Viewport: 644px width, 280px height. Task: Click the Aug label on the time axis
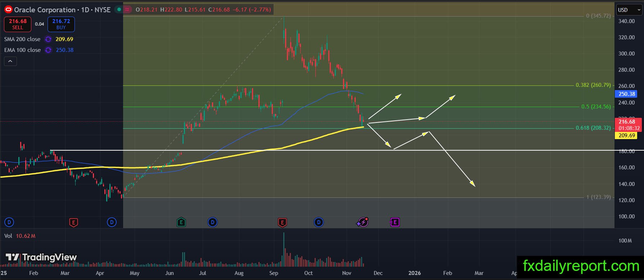(239, 273)
